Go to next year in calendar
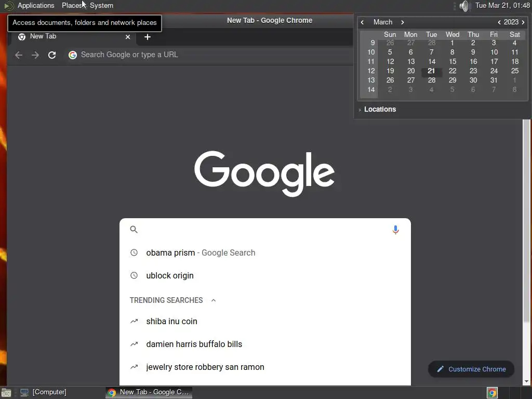Viewport: 532px width, 399px height. click(x=523, y=22)
